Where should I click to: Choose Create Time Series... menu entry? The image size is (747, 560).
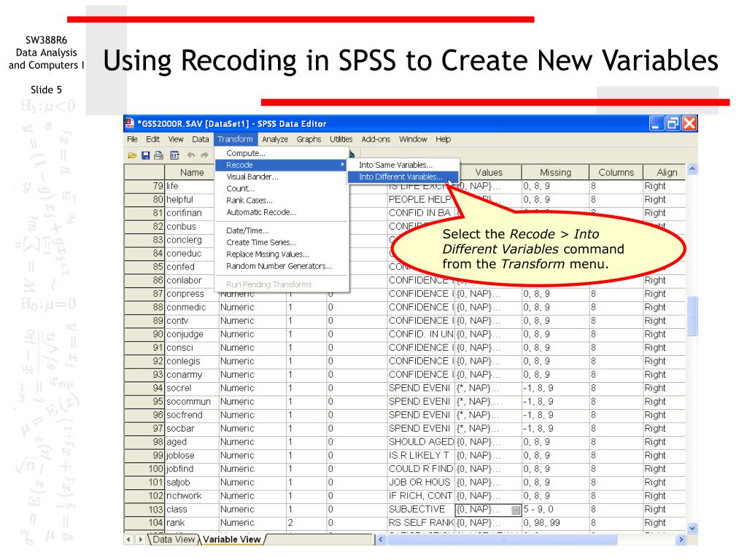282,242
